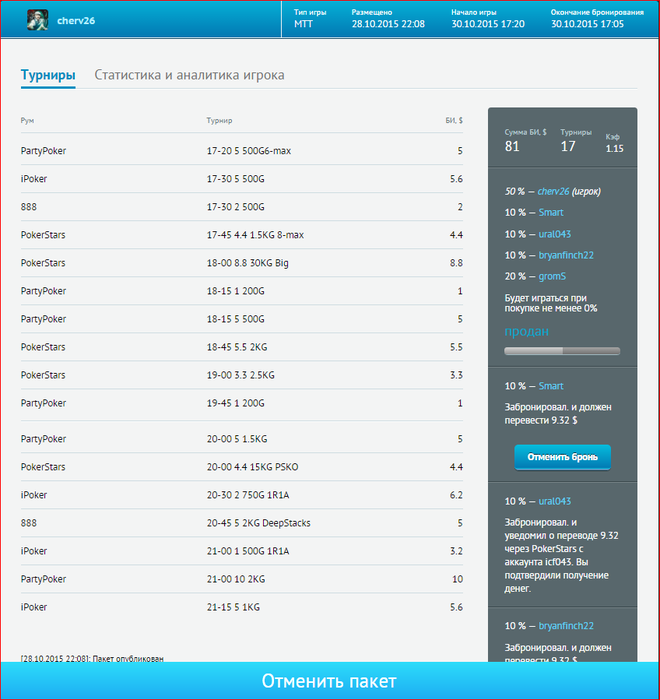Click Рум column header
Image resolution: width=660 pixels, height=700 pixels.
[x=27, y=121]
